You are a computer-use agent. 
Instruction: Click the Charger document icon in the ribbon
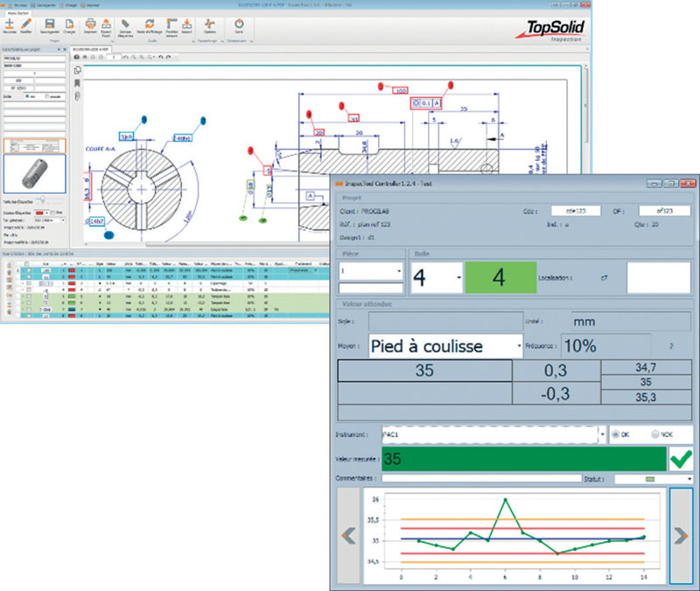[69, 24]
